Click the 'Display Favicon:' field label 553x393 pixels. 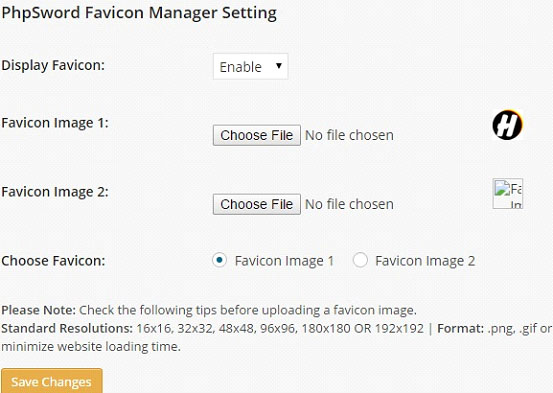pos(53,66)
